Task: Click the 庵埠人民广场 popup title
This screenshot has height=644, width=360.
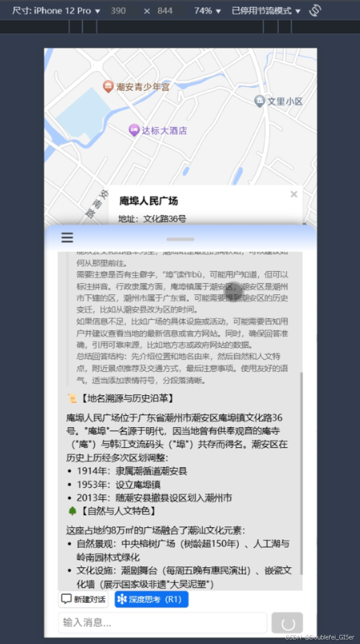Action: [x=149, y=201]
